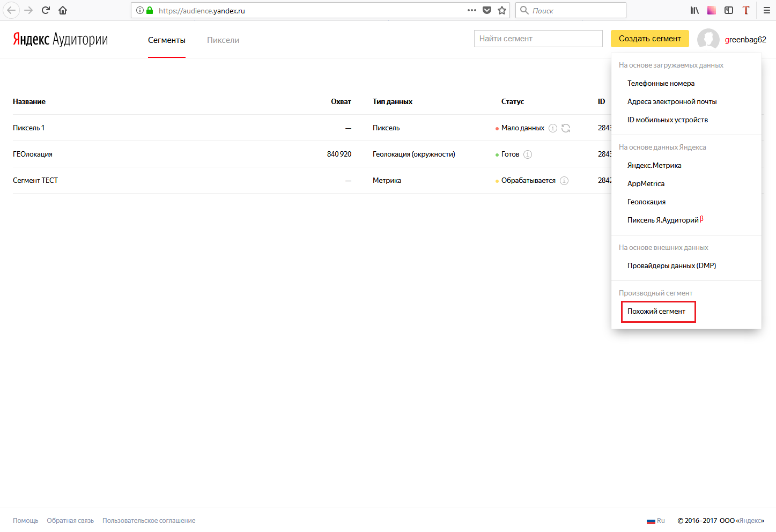This screenshot has height=532, width=776.
Task: Click the ID column header
Action: coord(601,101)
